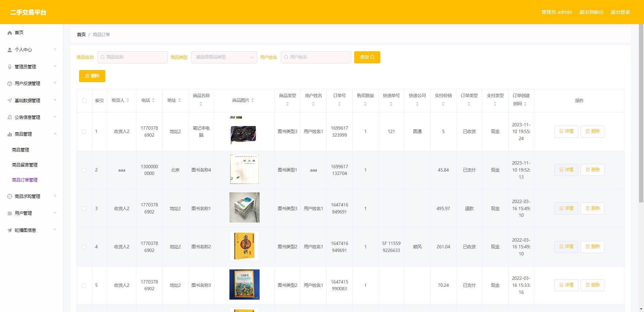Check the row 2 checkbox for 图书名称4
Viewport: 644px width, 312px height.
coord(84,170)
